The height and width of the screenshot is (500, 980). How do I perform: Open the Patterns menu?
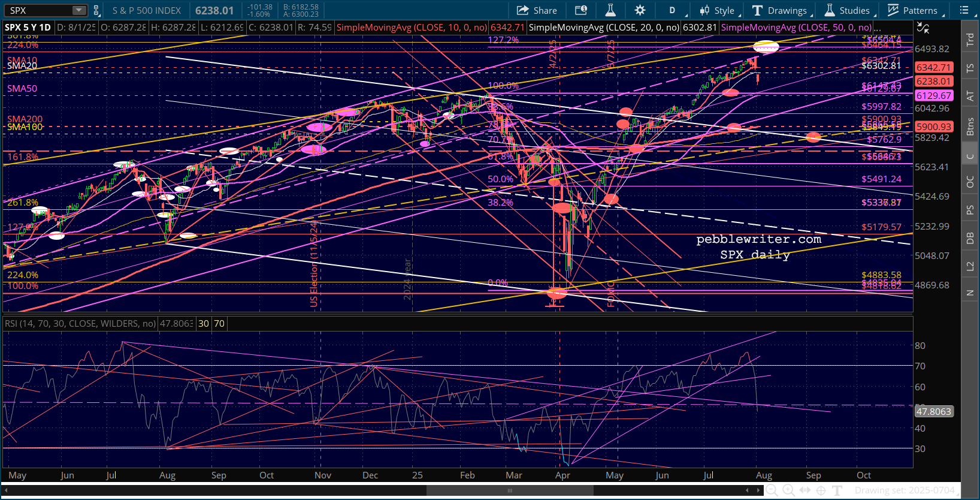[x=912, y=10]
